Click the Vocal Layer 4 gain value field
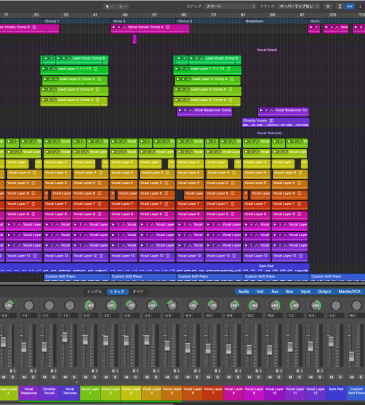This screenshot has width=365, height=405. click(x=148, y=315)
